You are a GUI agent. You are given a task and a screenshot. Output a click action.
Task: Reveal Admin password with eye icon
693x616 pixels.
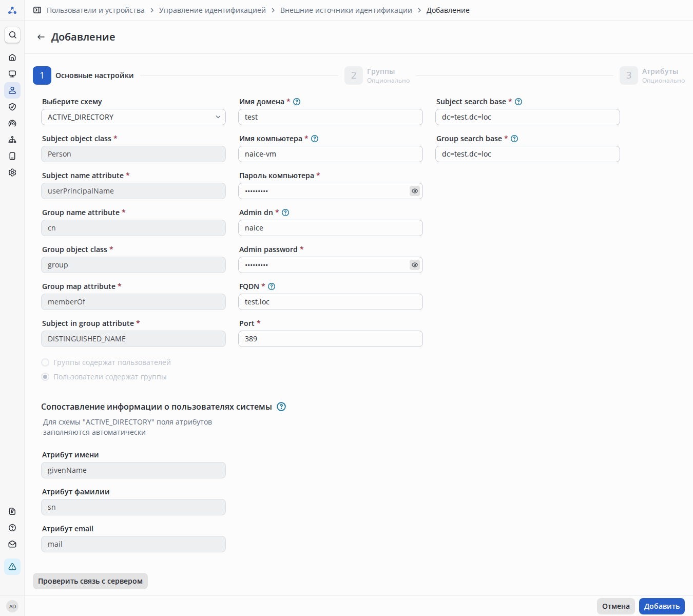click(x=415, y=265)
